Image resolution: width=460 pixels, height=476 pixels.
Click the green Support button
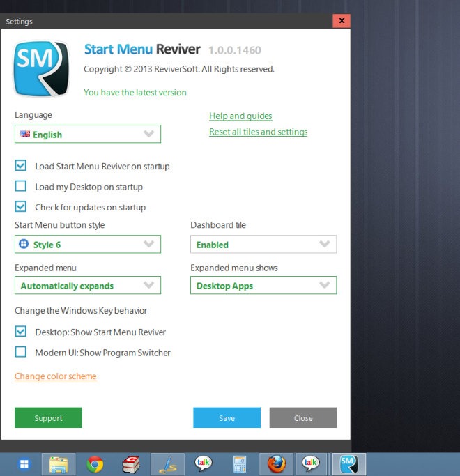click(48, 417)
